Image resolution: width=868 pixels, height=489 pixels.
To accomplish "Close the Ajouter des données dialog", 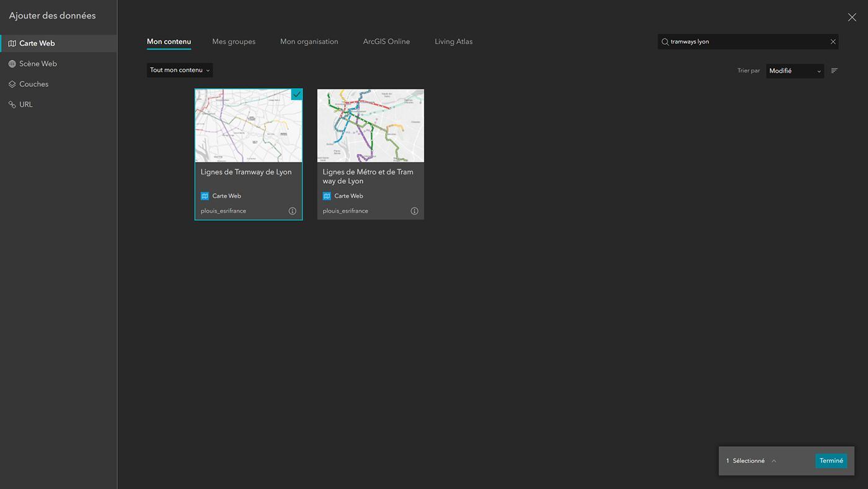I will pyautogui.click(x=852, y=17).
